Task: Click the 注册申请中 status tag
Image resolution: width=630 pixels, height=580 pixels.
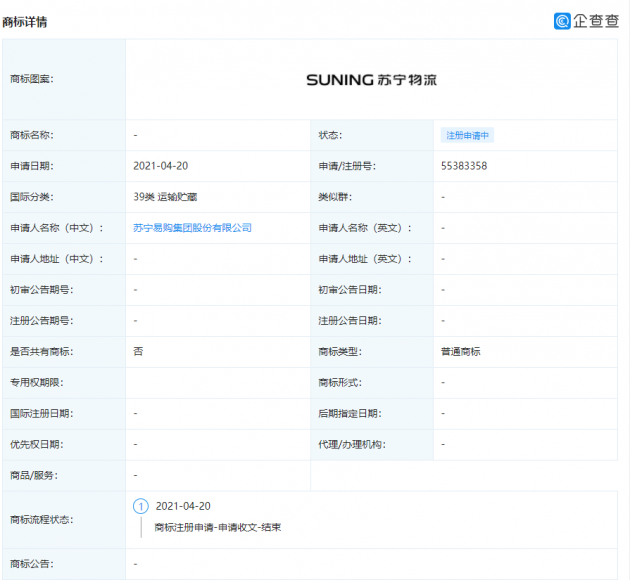Action: [x=467, y=135]
